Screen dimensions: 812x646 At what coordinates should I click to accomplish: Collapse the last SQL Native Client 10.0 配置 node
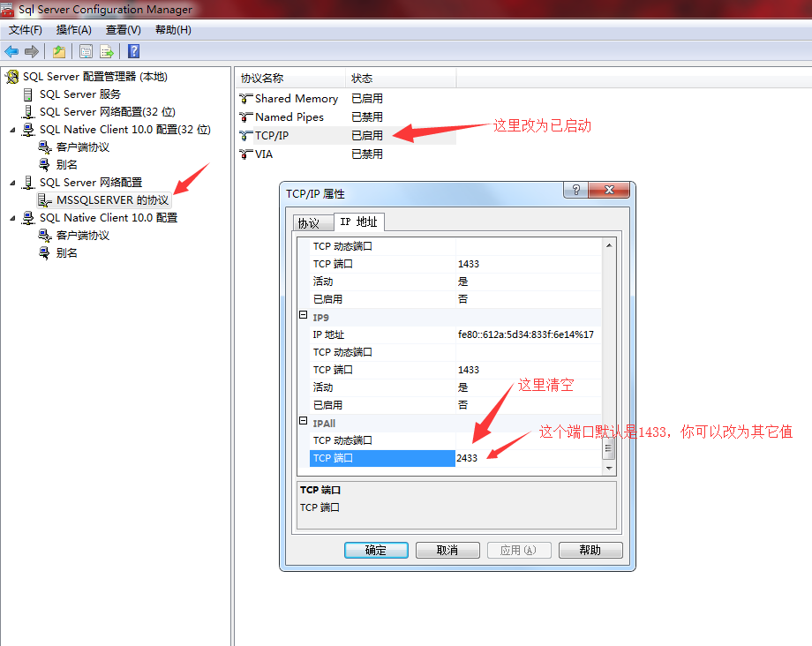[13, 219]
